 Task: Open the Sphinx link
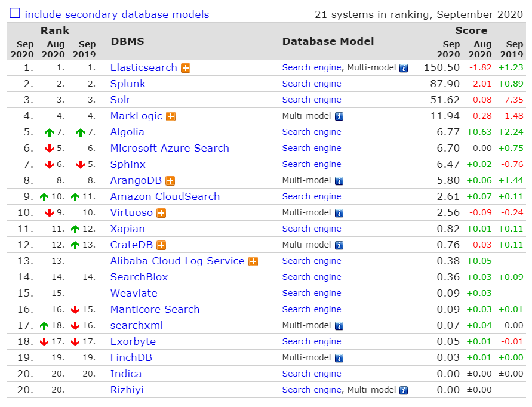click(x=128, y=164)
